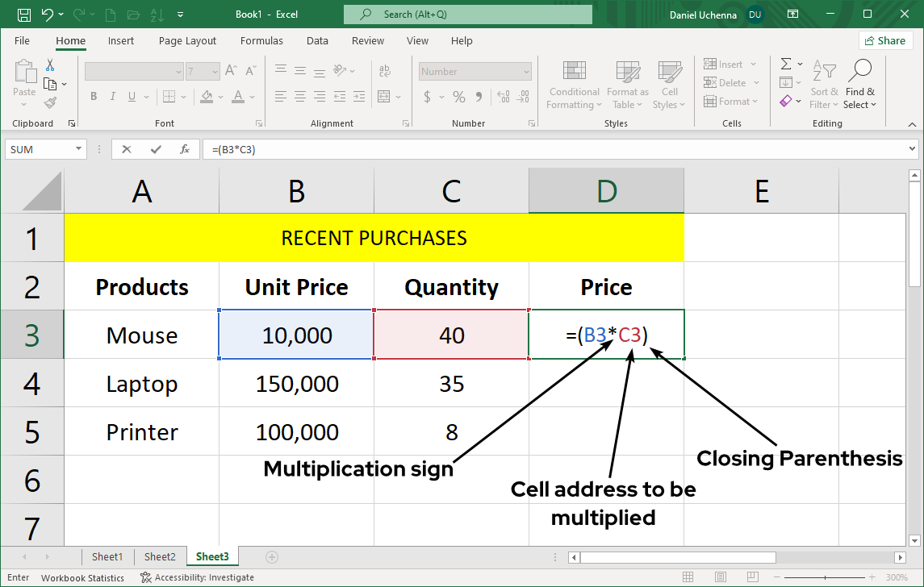Switch to the Formulas ribbon tab
This screenshot has width=924, height=587.
point(261,40)
